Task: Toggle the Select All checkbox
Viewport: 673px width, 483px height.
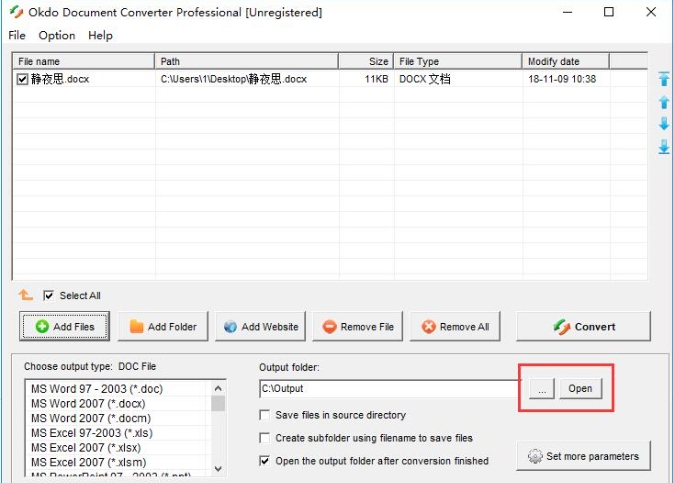Action: click(x=49, y=295)
